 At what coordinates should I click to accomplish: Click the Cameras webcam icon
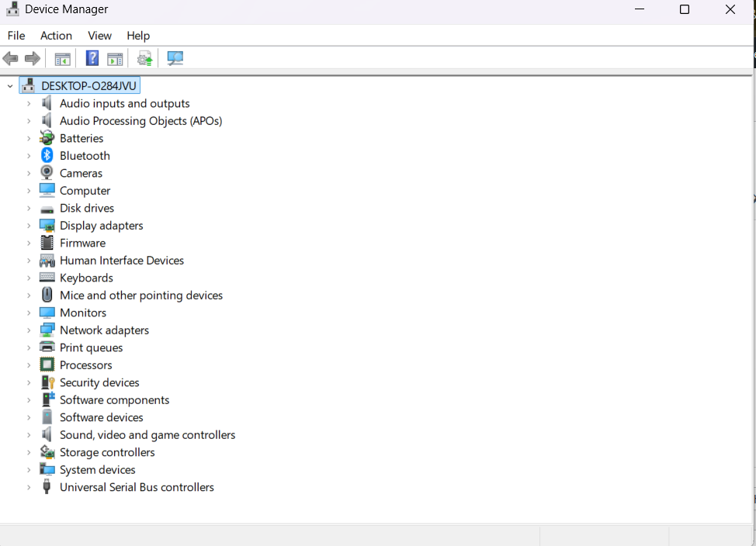(x=47, y=173)
